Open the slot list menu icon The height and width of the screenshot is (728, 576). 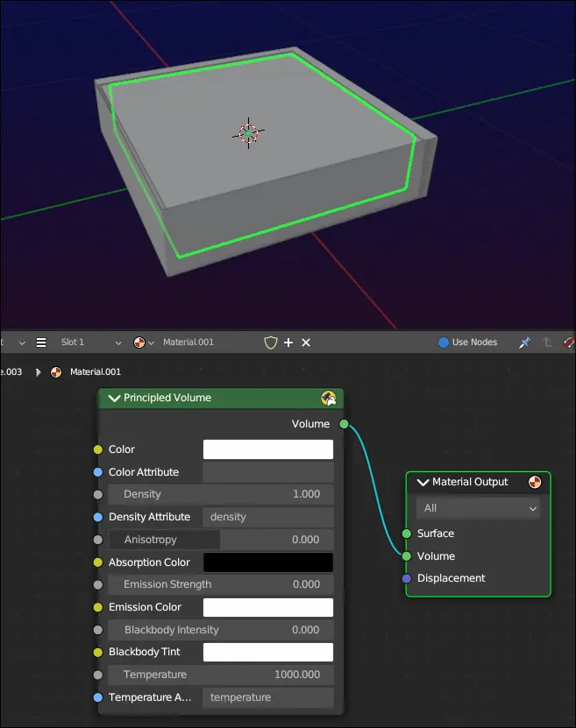41,343
